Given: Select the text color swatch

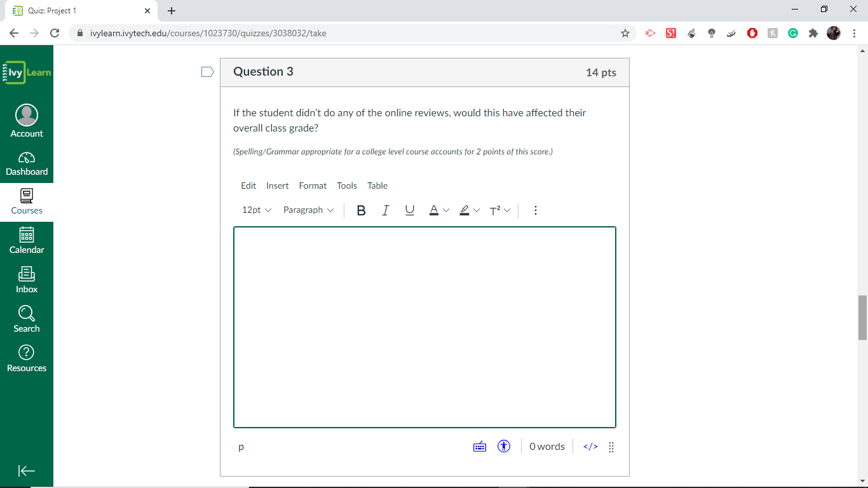Looking at the screenshot, I should pos(433,210).
